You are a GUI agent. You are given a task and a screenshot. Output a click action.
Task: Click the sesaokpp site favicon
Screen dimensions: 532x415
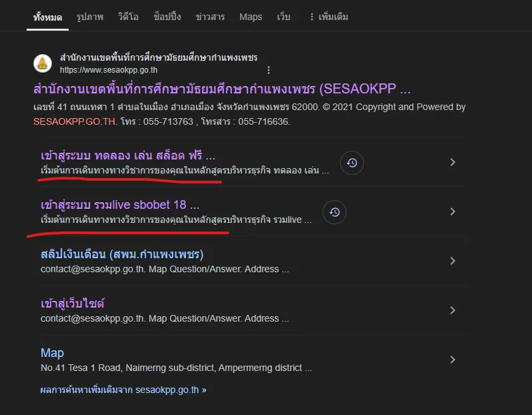tap(43, 63)
